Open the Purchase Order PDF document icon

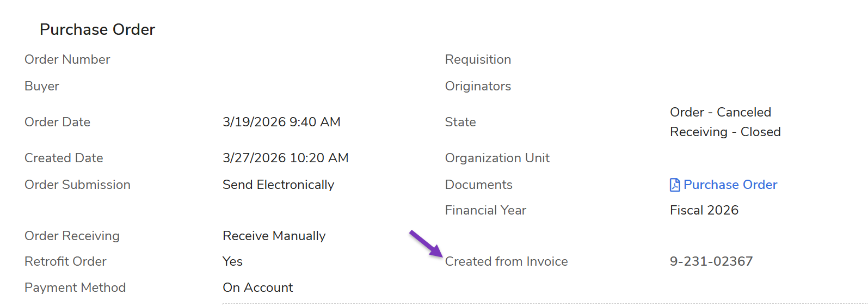point(675,185)
